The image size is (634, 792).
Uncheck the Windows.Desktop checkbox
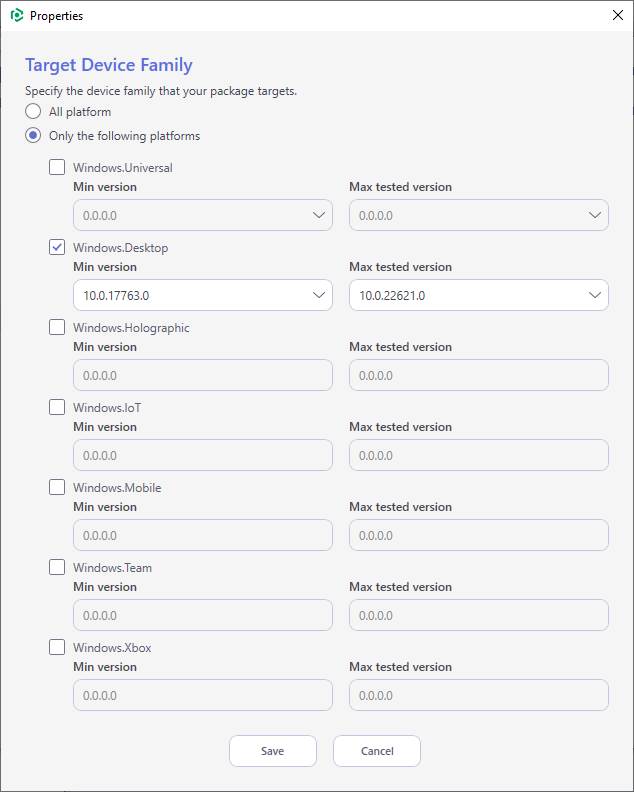click(57, 247)
